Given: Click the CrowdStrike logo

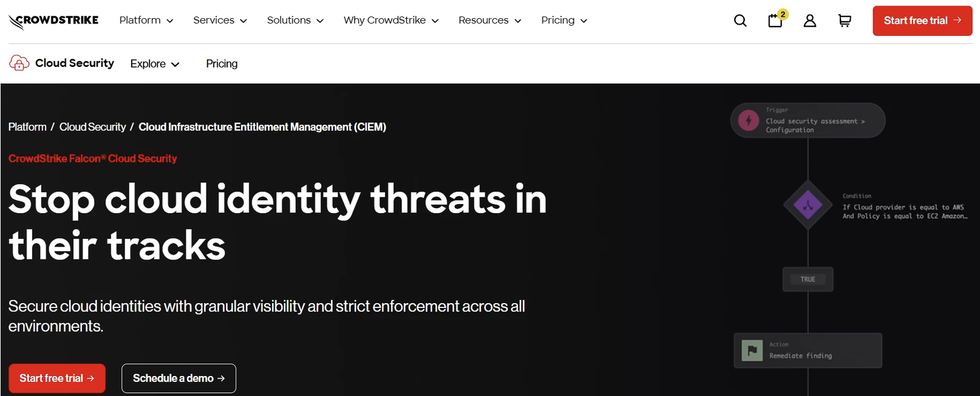Looking at the screenshot, I should 53,21.
